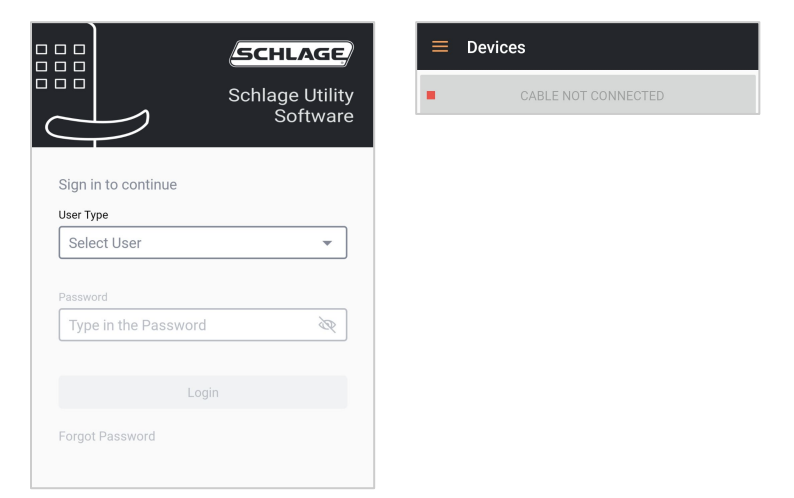Click the Devices header title

point(496,47)
